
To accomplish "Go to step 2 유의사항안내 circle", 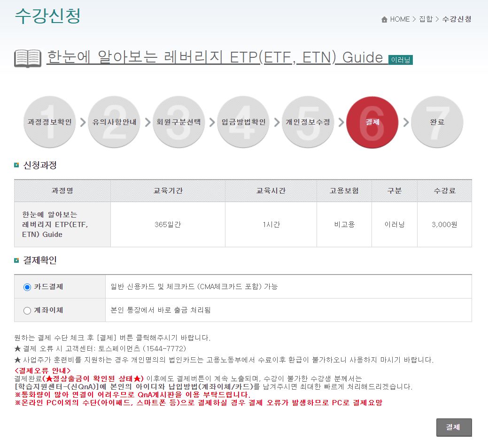I will [x=114, y=122].
